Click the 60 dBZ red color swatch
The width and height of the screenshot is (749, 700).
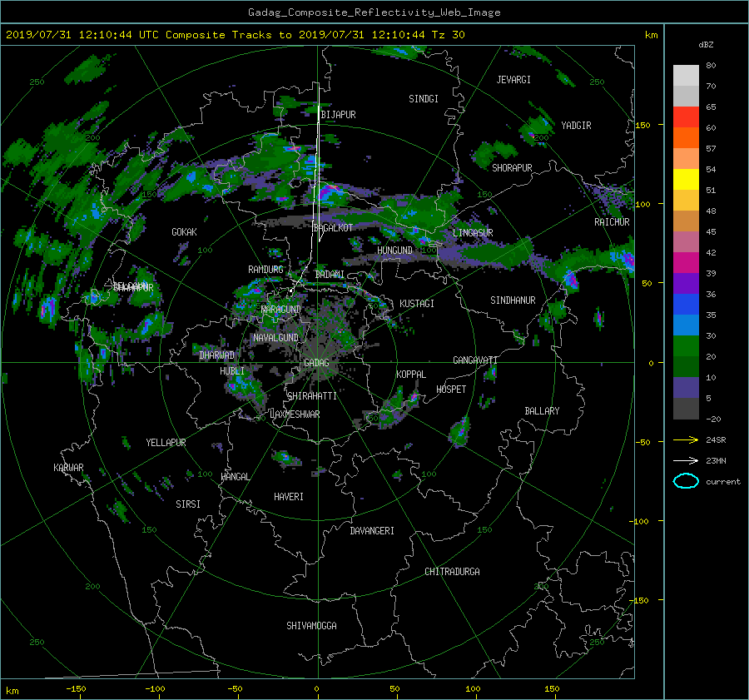point(686,117)
